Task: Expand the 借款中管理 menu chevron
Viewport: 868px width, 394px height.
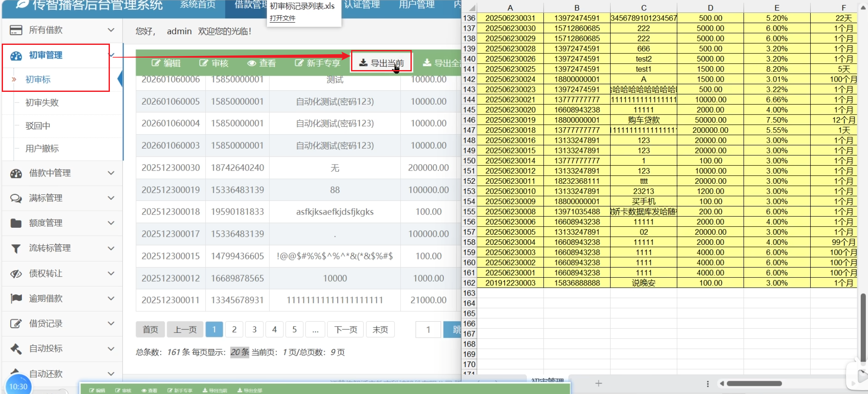Action: click(111, 173)
